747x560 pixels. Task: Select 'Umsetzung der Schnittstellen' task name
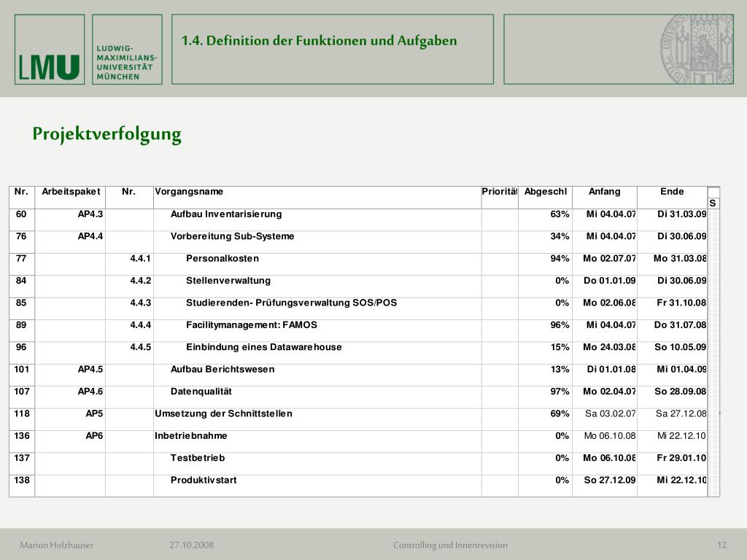pyautogui.click(x=223, y=414)
